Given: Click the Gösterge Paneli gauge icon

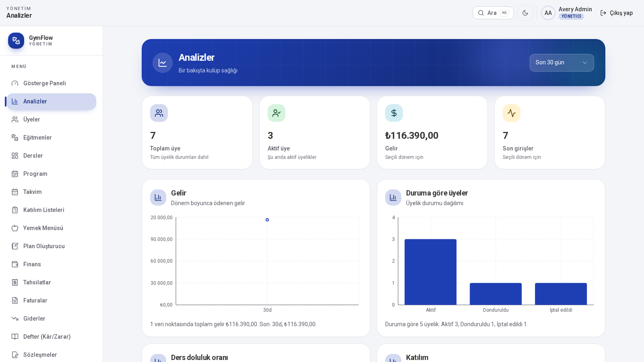Looking at the screenshot, I should (15, 83).
